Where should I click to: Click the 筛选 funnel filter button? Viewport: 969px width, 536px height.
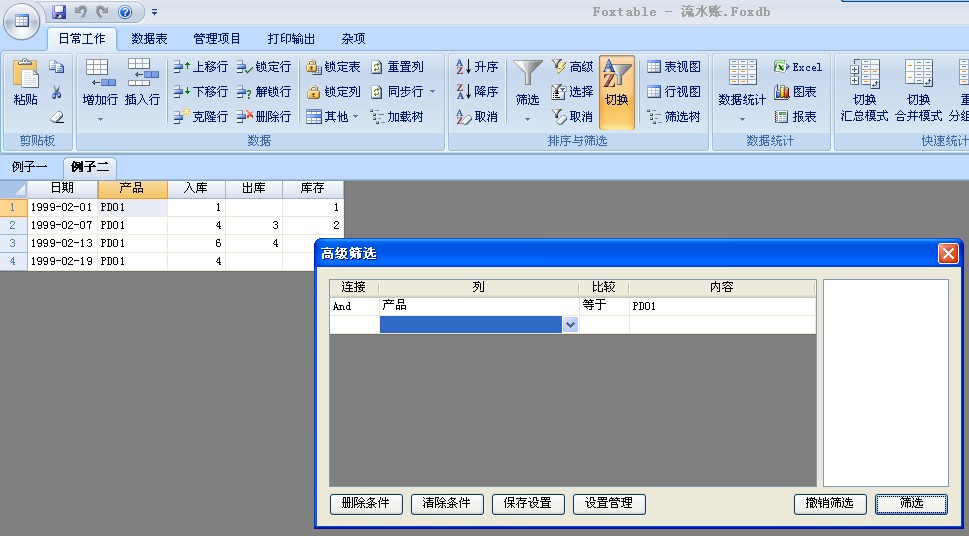pyautogui.click(x=528, y=82)
